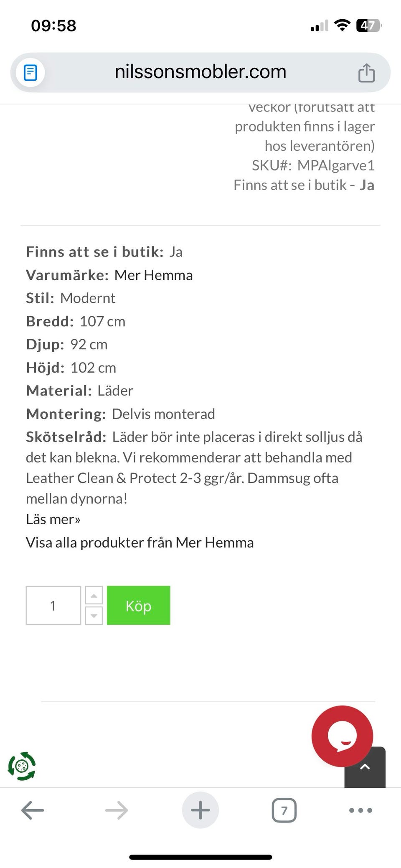Navigate back with the left arrow

[x=32, y=810]
